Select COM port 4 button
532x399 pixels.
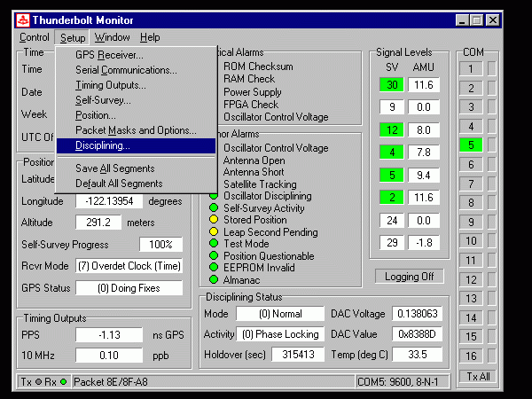(471, 126)
